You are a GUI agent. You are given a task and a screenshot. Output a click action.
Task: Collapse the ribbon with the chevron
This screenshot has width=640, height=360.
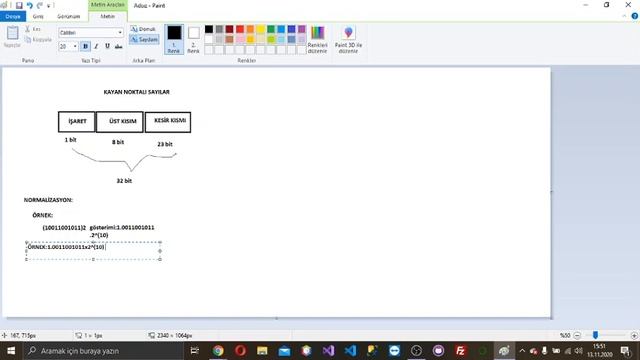tap(624, 16)
